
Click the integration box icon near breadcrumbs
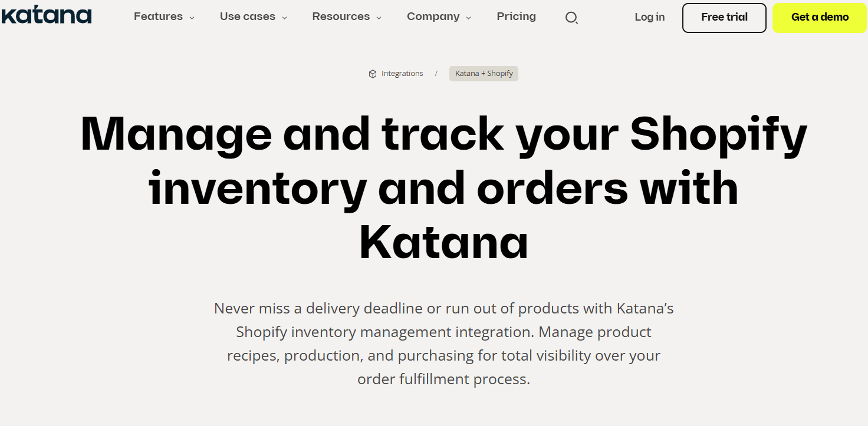[x=372, y=73]
